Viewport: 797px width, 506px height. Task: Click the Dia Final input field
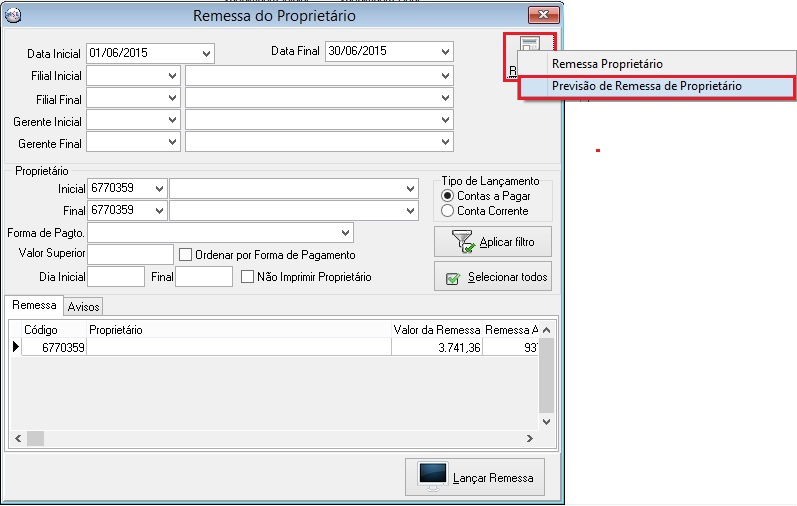(204, 277)
